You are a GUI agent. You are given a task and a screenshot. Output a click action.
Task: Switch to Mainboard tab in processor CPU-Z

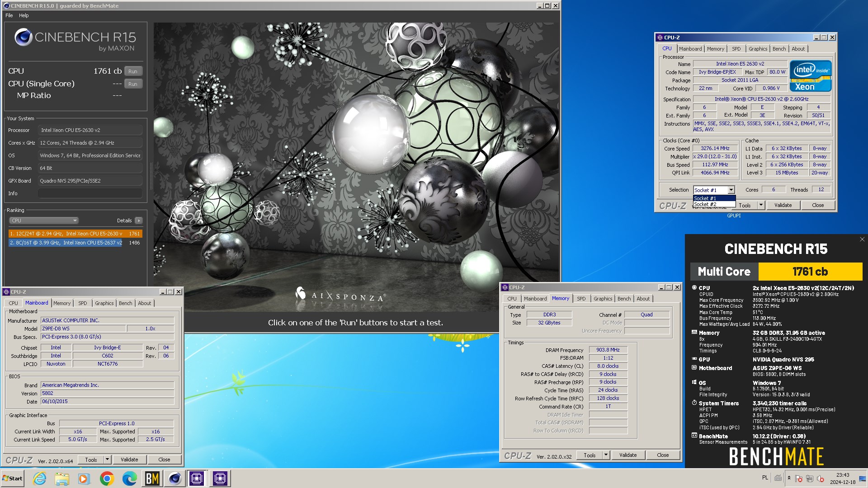(x=690, y=49)
